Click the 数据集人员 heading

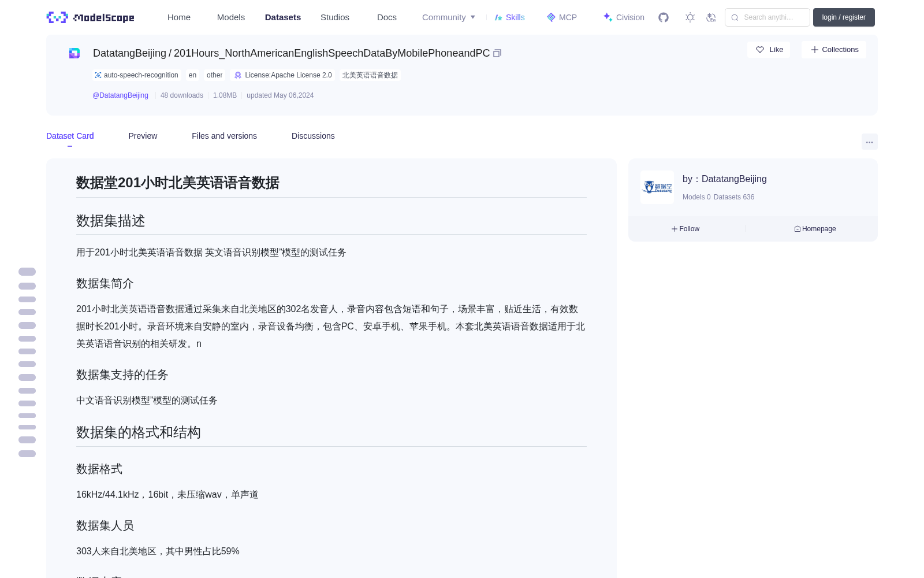105,525
